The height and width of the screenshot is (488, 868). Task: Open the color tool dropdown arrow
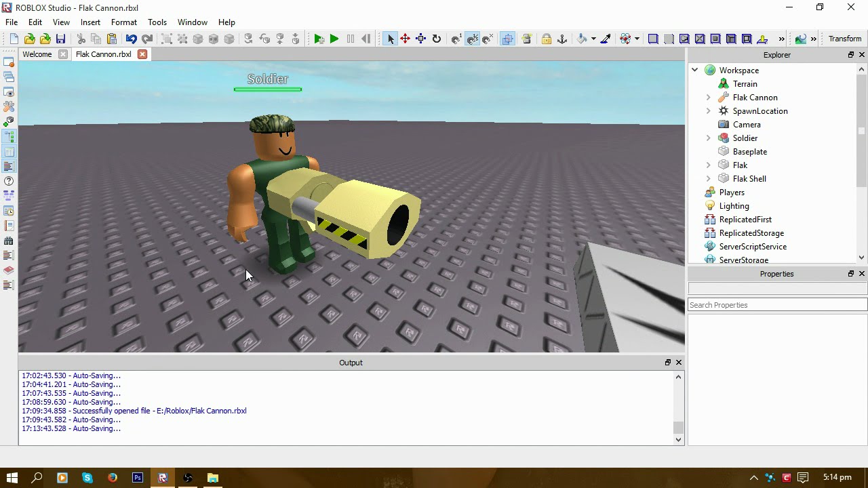[x=593, y=39]
